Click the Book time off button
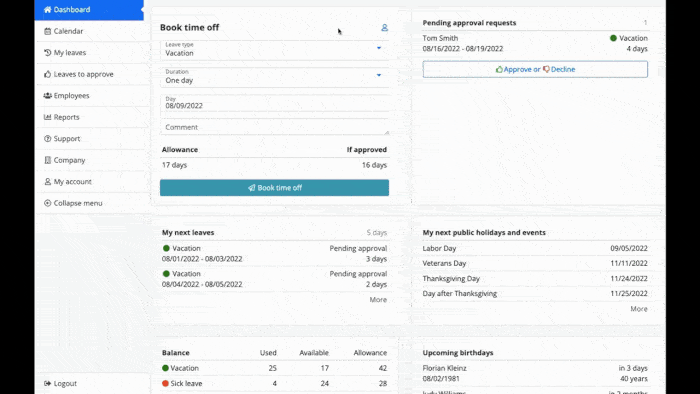Viewport: 700px width, 394px height. coord(274,188)
